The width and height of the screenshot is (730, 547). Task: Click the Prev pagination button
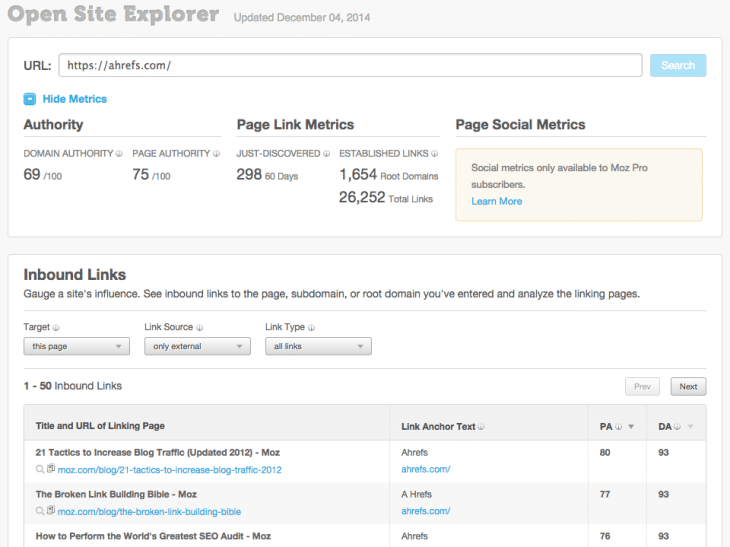[642, 386]
